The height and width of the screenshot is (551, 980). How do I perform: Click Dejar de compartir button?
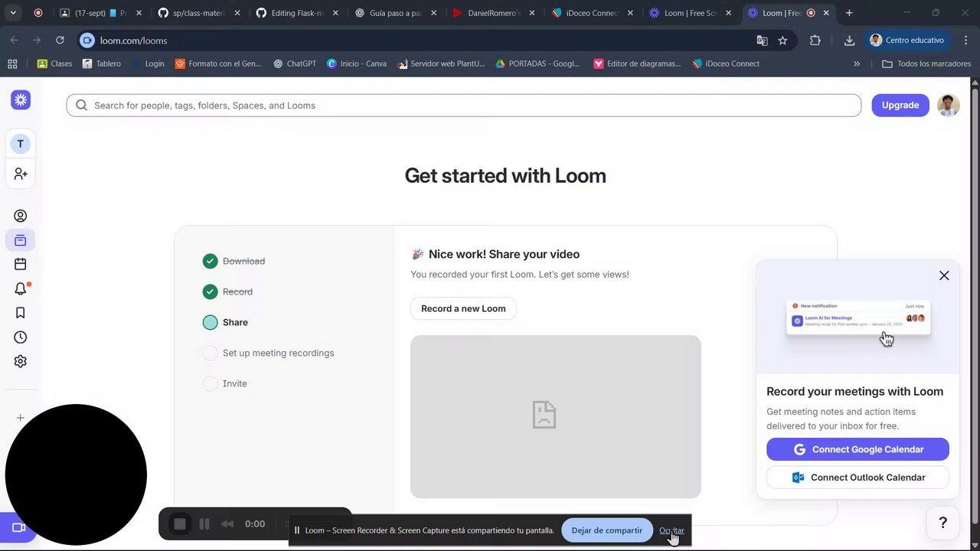pos(606,530)
